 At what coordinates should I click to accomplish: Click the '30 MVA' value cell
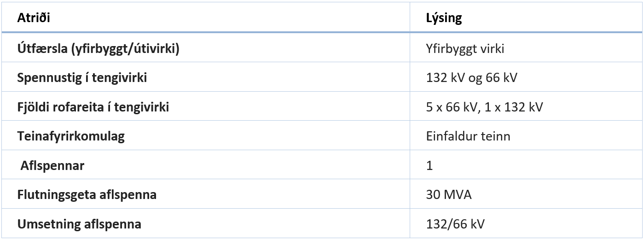[x=449, y=195]
